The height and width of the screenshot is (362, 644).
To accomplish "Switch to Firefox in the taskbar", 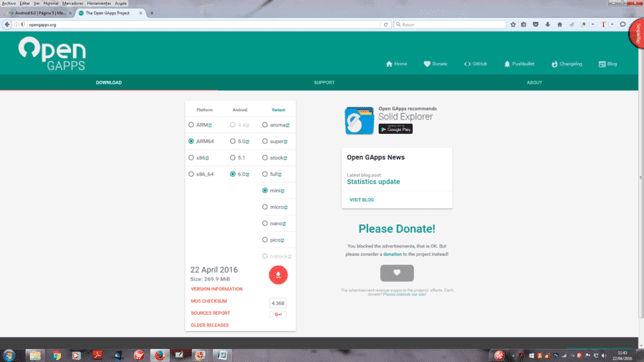I will coord(159,355).
